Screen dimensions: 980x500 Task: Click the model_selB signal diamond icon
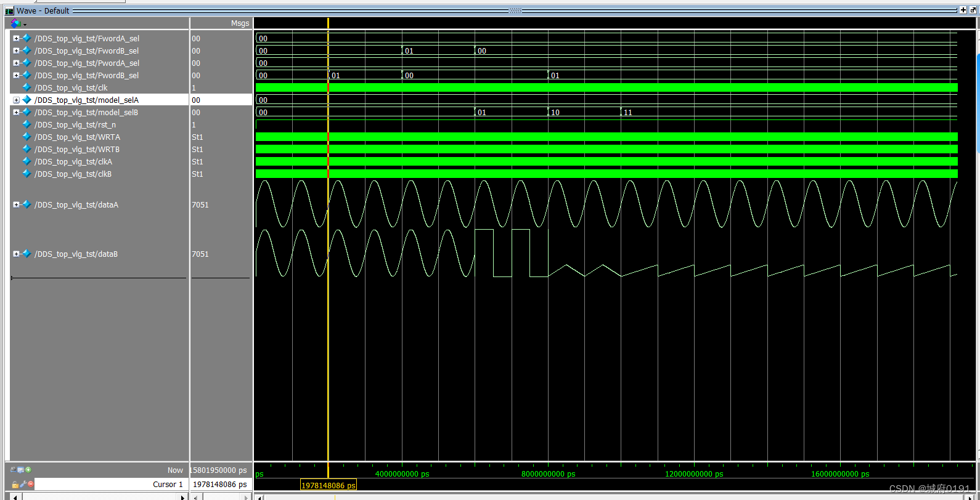pos(27,112)
